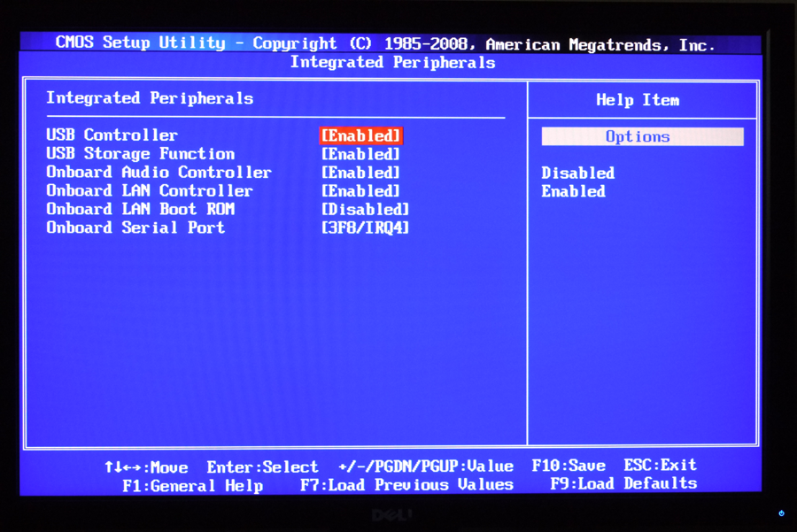Click the "F1:General Help" footer hint

pyautogui.click(x=193, y=486)
